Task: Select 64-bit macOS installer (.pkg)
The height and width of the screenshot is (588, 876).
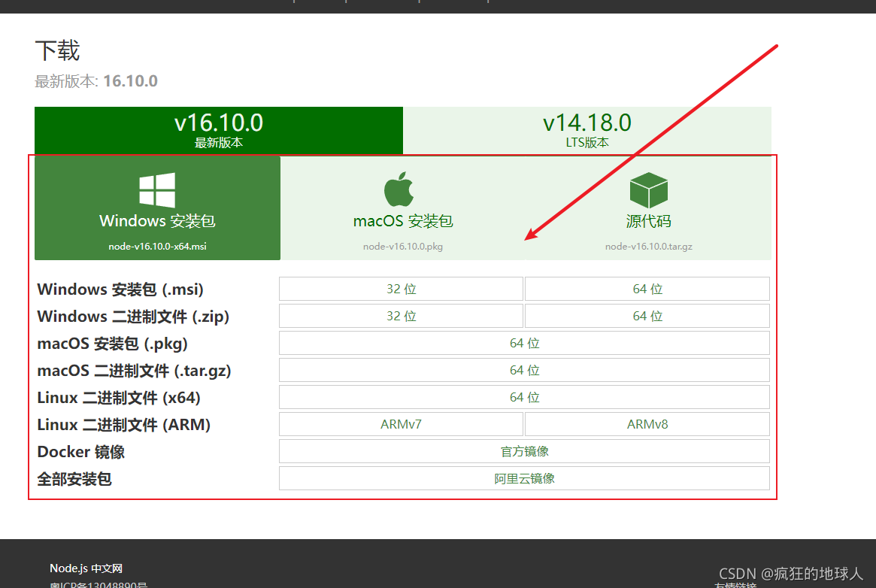Action: [x=525, y=343]
